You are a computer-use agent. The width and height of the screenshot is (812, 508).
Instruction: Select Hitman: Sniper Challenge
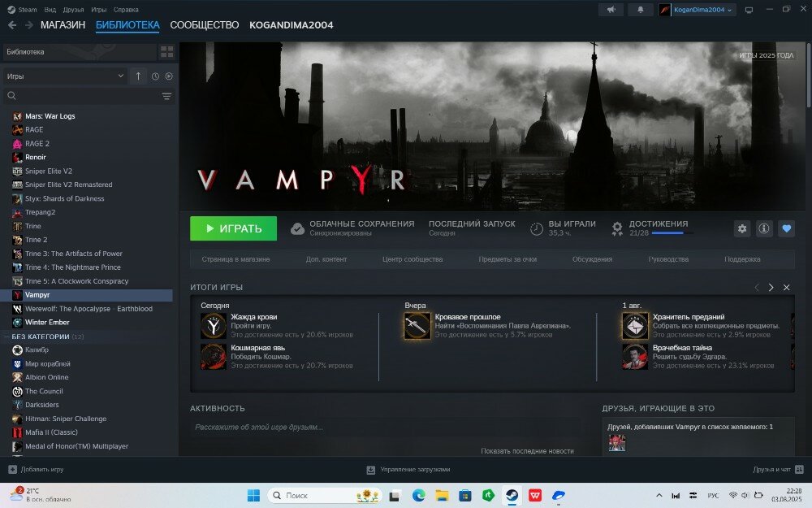click(x=66, y=419)
